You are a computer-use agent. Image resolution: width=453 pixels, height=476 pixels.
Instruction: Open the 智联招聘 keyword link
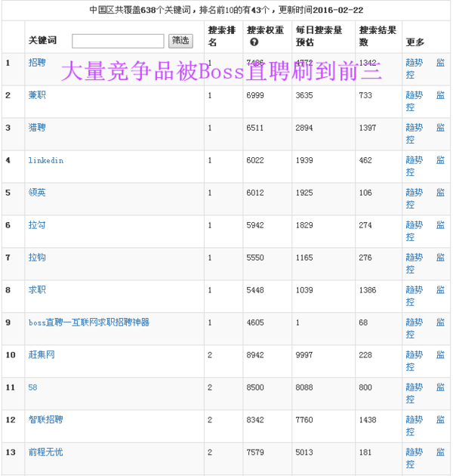point(46,419)
